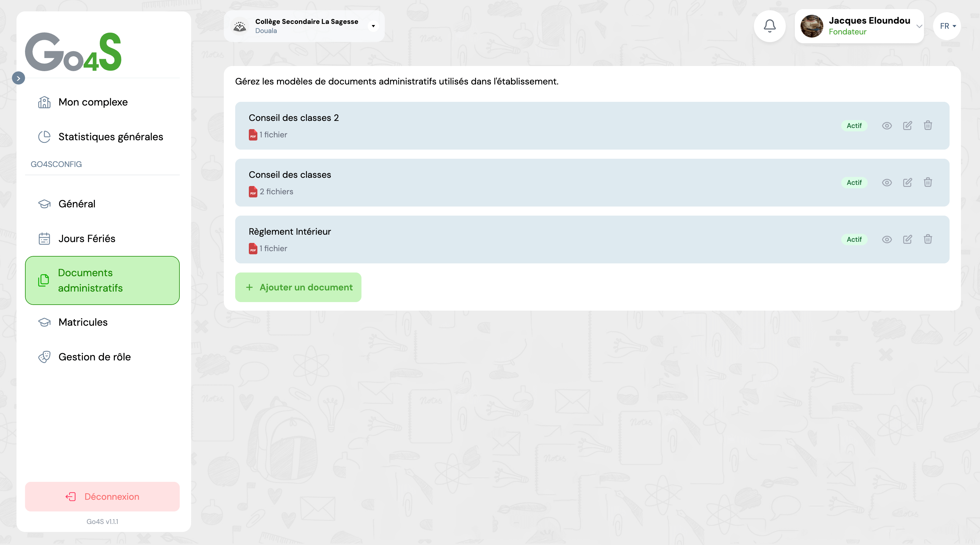Delete the Conseil des classes 2 document
This screenshot has height=545, width=980.
928,126
